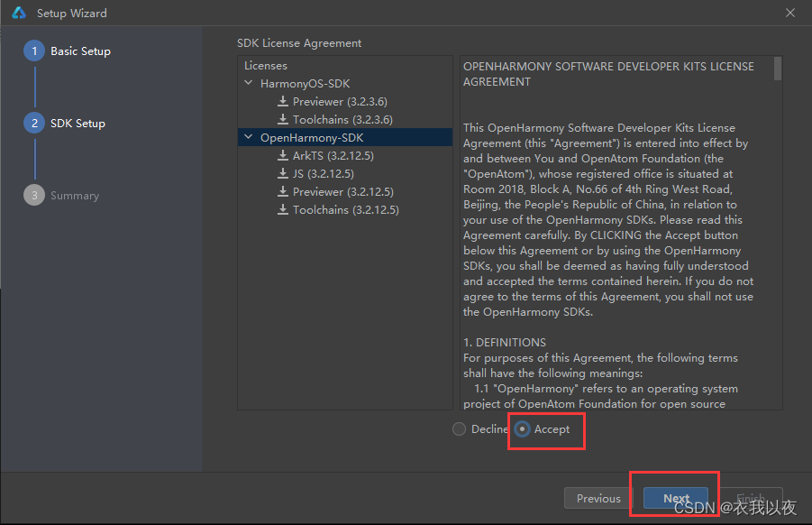Click the Licenses header text
This screenshot has height=525, width=812.
click(266, 66)
